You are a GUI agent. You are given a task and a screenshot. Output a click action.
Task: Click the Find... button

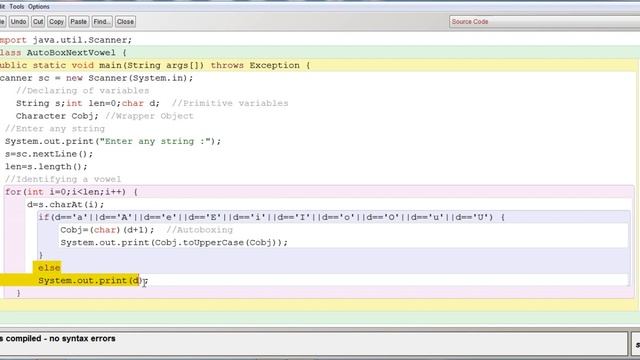pyautogui.click(x=102, y=22)
